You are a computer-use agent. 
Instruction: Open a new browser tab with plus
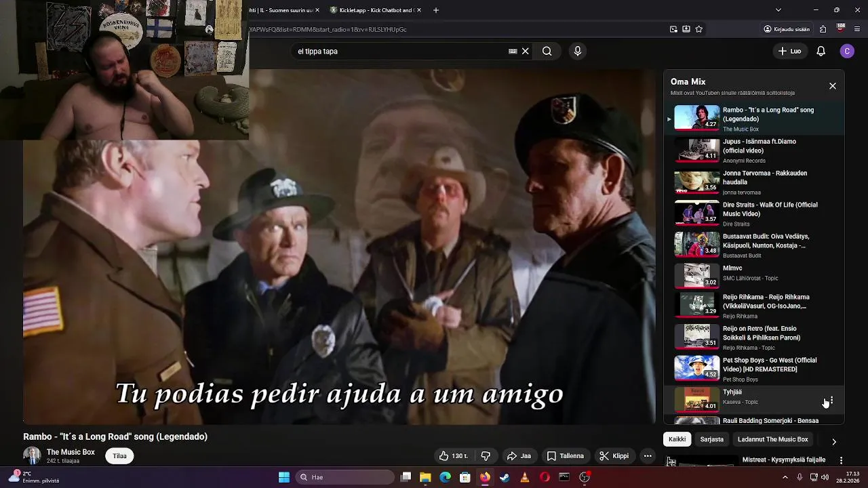[x=436, y=10]
